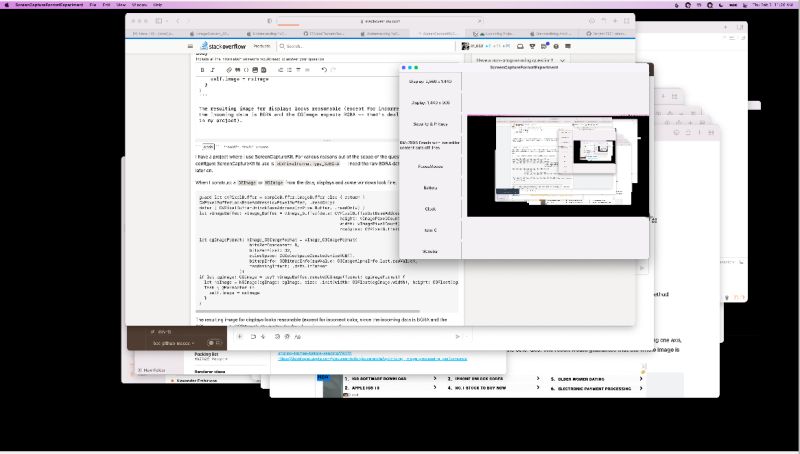800x454 pixels.
Task: Add a new tab in front Safari
Action: click(x=615, y=21)
